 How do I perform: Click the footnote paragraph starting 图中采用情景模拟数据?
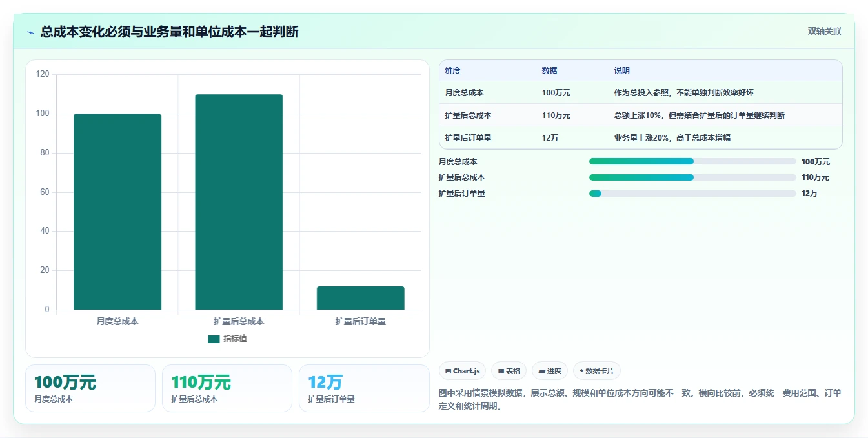click(x=640, y=399)
